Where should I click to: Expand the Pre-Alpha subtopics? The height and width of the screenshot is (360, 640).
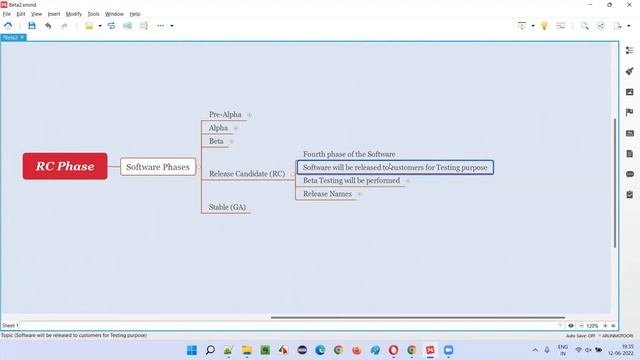249,115
